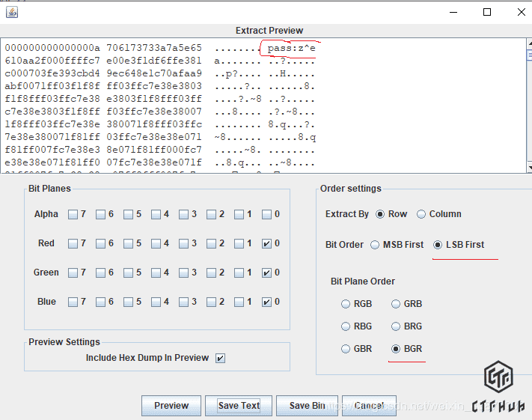Screen dimensions: 532x420
Task: Pick GBR bit plane order
Action: (x=346, y=349)
